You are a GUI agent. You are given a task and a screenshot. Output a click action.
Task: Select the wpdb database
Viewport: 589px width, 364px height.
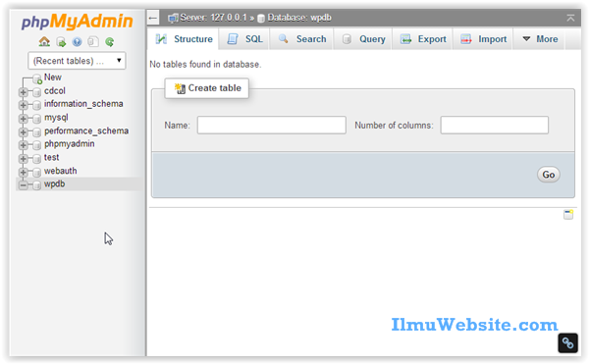(54, 183)
